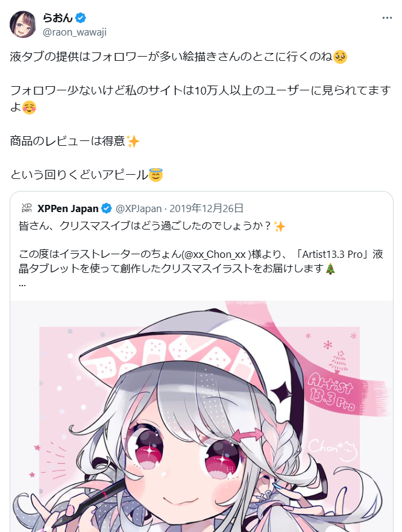Screen dimensions: 402x532
Task: Click the halo angel emoji after アピール
Action: (156, 175)
